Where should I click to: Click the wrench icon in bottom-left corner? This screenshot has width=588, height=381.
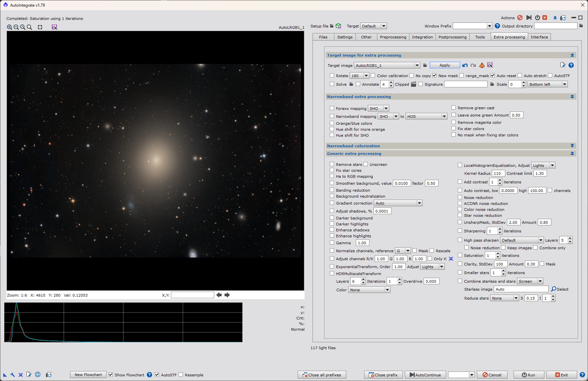tap(13, 375)
